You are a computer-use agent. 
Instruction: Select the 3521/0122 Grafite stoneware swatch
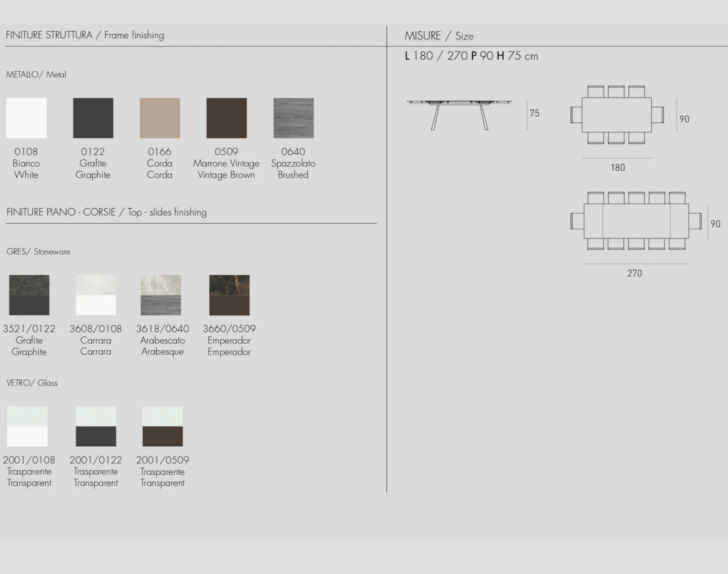tap(29, 295)
